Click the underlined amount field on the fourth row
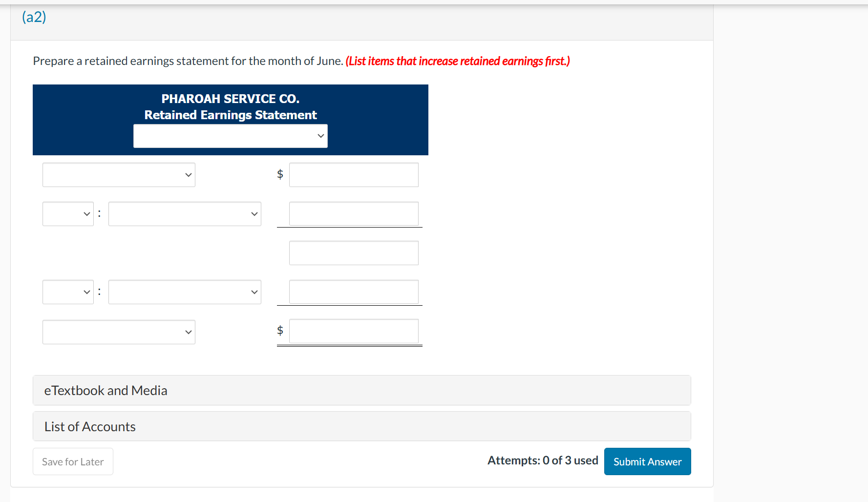868x502 pixels. 353,292
